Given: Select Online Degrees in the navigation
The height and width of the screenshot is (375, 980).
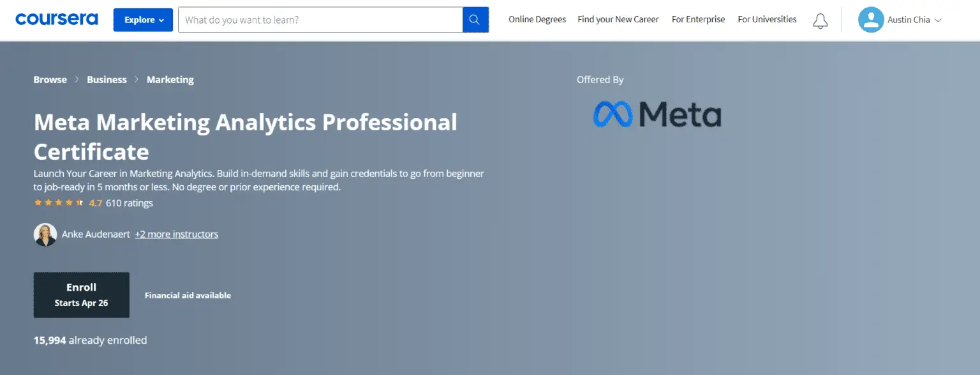Looking at the screenshot, I should tap(537, 19).
